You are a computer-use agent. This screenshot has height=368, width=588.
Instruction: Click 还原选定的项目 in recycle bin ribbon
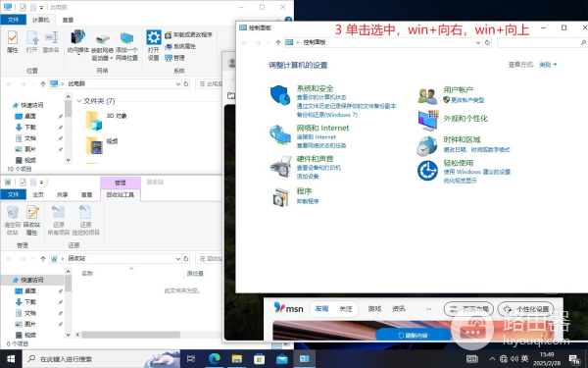tap(85, 221)
